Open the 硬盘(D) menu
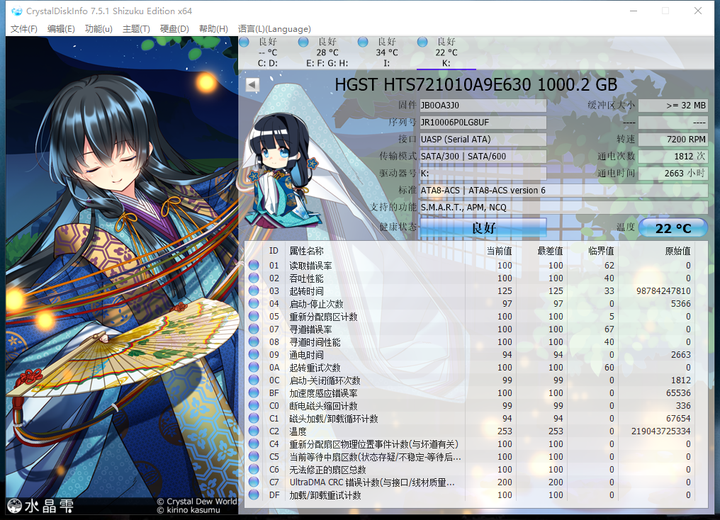 (174, 29)
